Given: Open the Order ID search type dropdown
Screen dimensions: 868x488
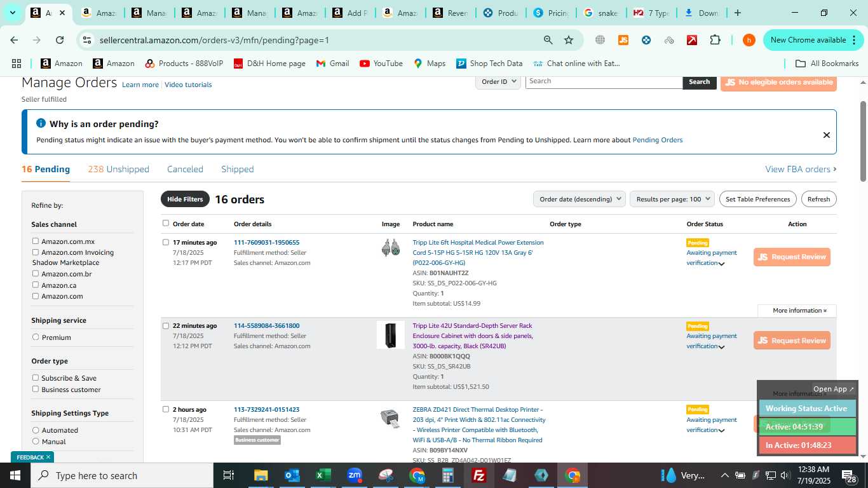Looking at the screenshot, I should click(x=498, y=81).
